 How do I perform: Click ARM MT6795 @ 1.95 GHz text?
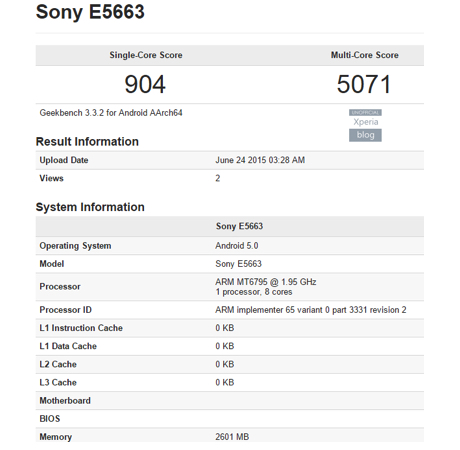tap(266, 282)
